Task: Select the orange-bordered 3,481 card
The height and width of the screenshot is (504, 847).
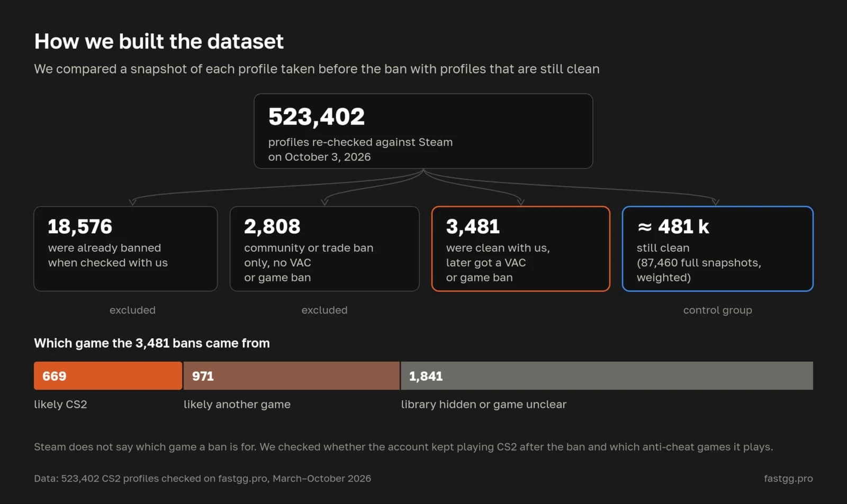Action: coord(521,249)
